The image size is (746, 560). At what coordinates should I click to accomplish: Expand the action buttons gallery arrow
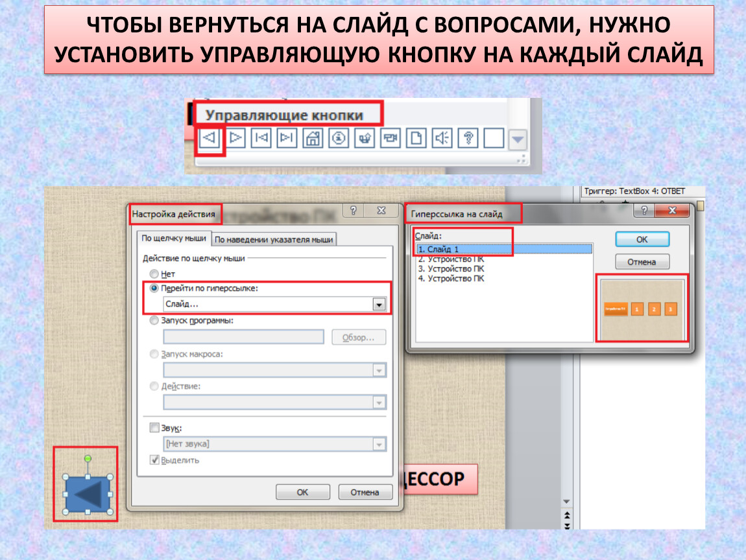click(x=518, y=139)
